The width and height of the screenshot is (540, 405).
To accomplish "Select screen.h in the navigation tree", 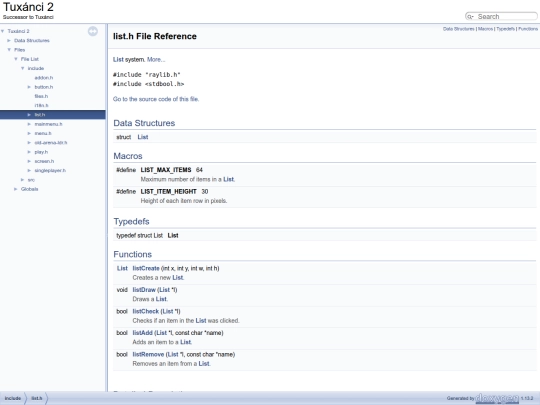I will click(x=44, y=161).
